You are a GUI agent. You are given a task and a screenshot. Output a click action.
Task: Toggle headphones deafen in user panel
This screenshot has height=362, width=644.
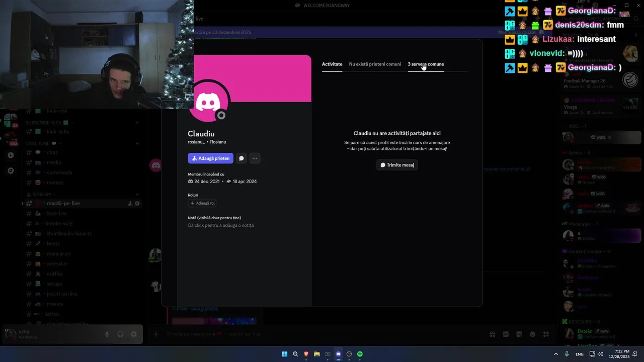(x=120, y=334)
